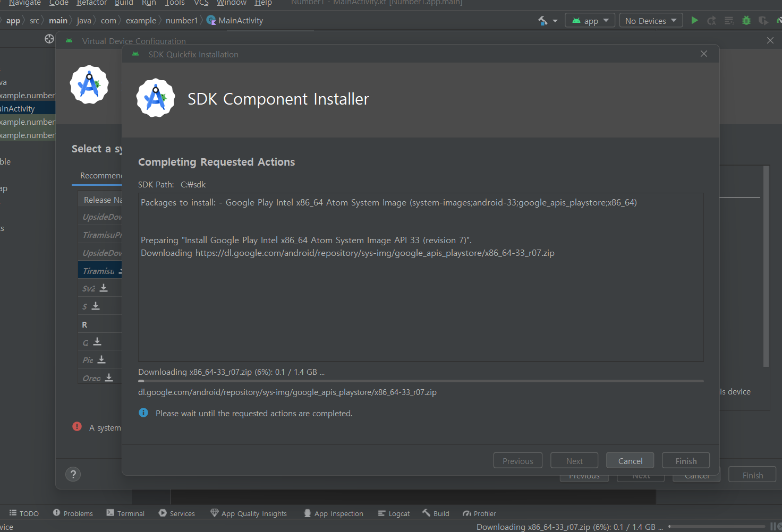Click the SDK Path value C:\sdk
This screenshot has width=782, height=532.
point(193,184)
